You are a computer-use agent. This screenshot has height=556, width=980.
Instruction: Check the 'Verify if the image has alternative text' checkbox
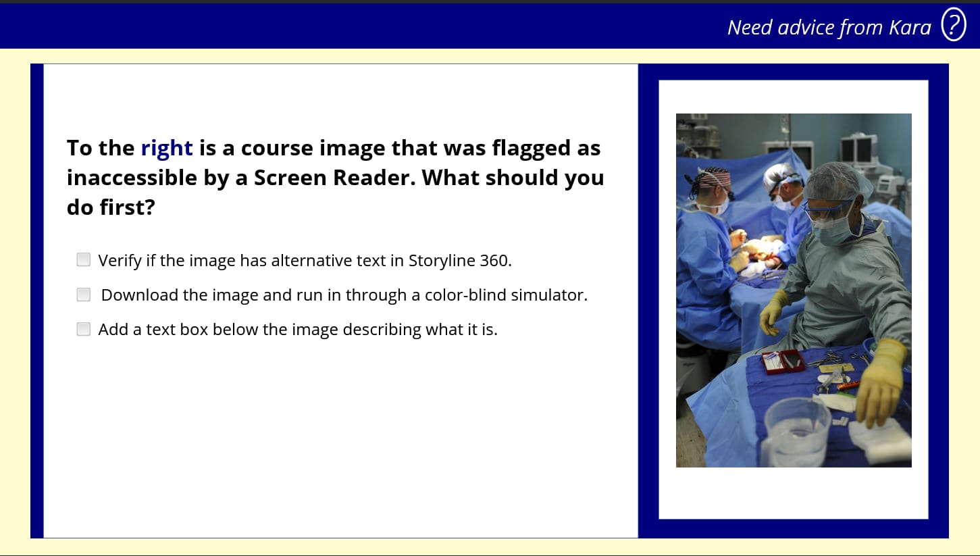(x=84, y=259)
